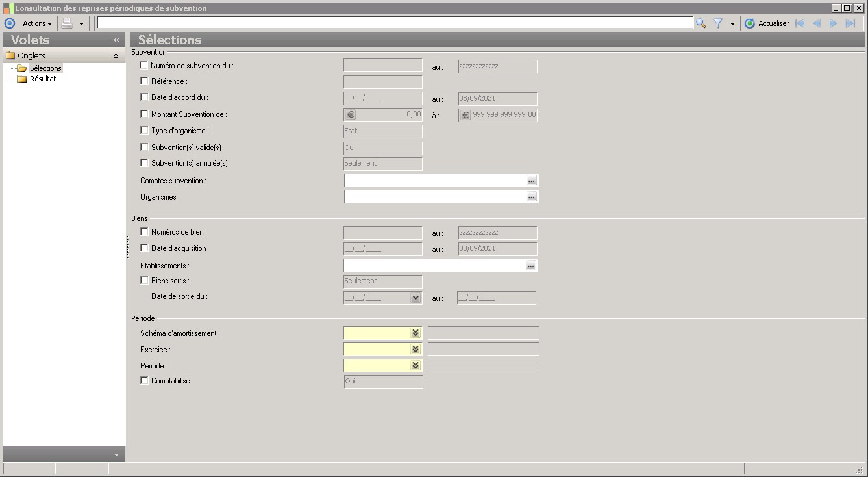The height and width of the screenshot is (477, 868).
Task: Click the Numéros de bien end field
Action: tap(498, 233)
